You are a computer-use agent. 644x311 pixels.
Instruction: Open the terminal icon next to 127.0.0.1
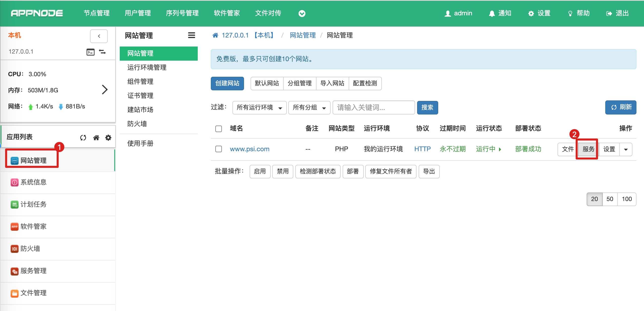coord(90,52)
